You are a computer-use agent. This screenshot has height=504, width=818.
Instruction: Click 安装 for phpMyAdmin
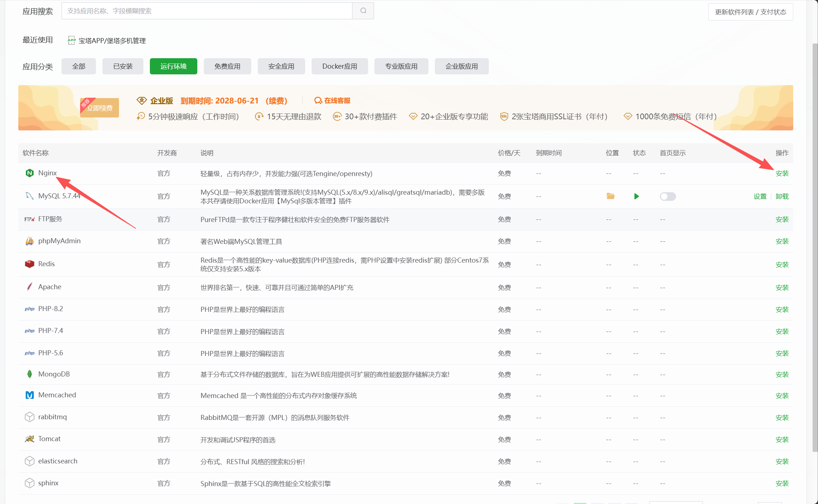[782, 241]
